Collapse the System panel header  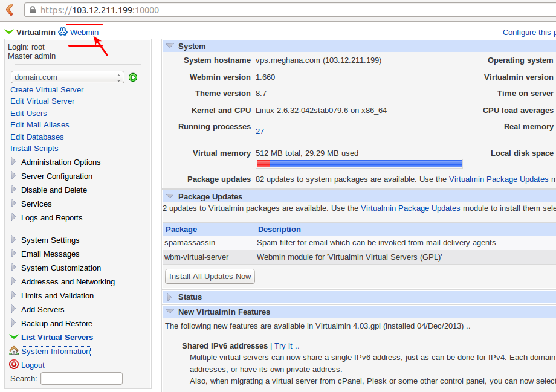click(170, 46)
